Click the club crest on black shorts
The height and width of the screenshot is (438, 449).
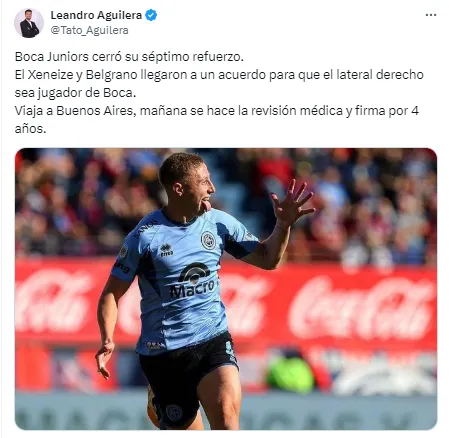click(x=174, y=412)
